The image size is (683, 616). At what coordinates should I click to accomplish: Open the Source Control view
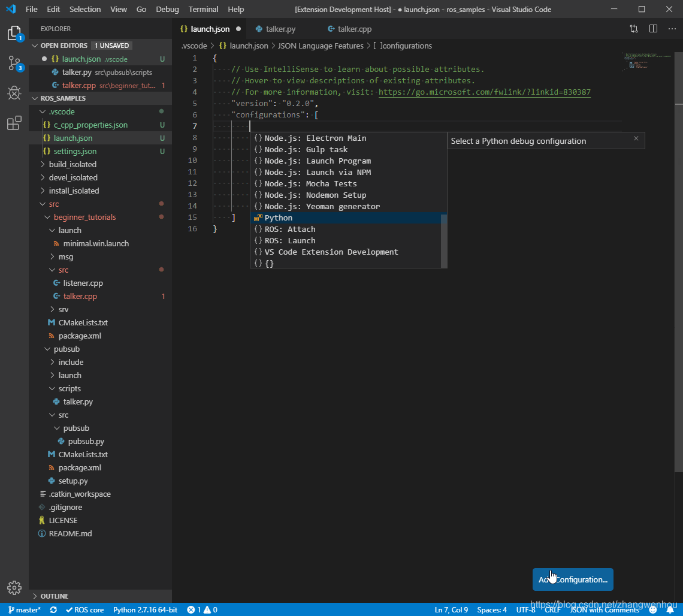[14, 64]
